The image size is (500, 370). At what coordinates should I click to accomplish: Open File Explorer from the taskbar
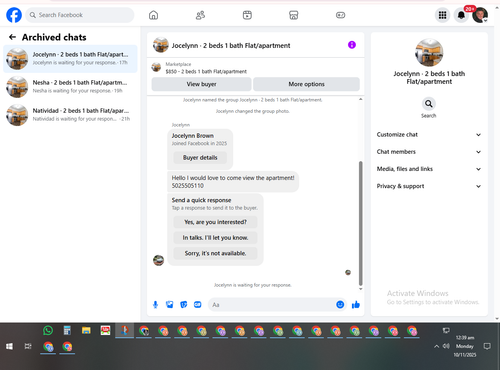[86, 330]
